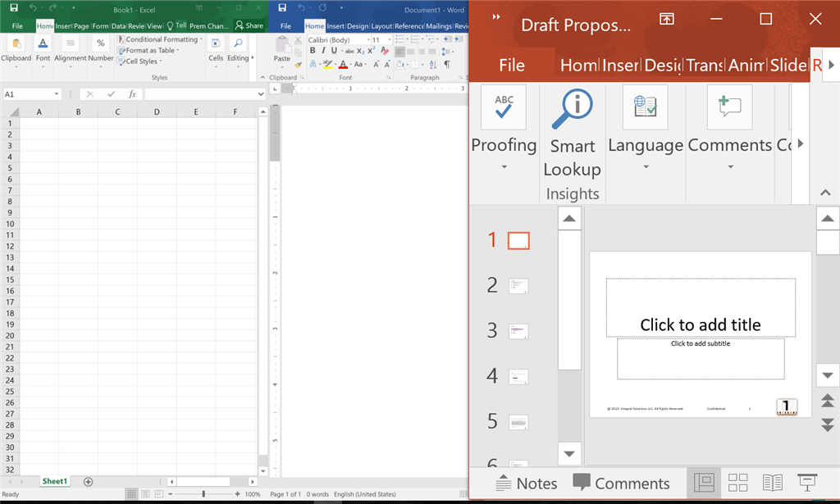Screen dimensions: 840x504
Task: Open Smart Lookup in PowerPoint
Action: 572,134
